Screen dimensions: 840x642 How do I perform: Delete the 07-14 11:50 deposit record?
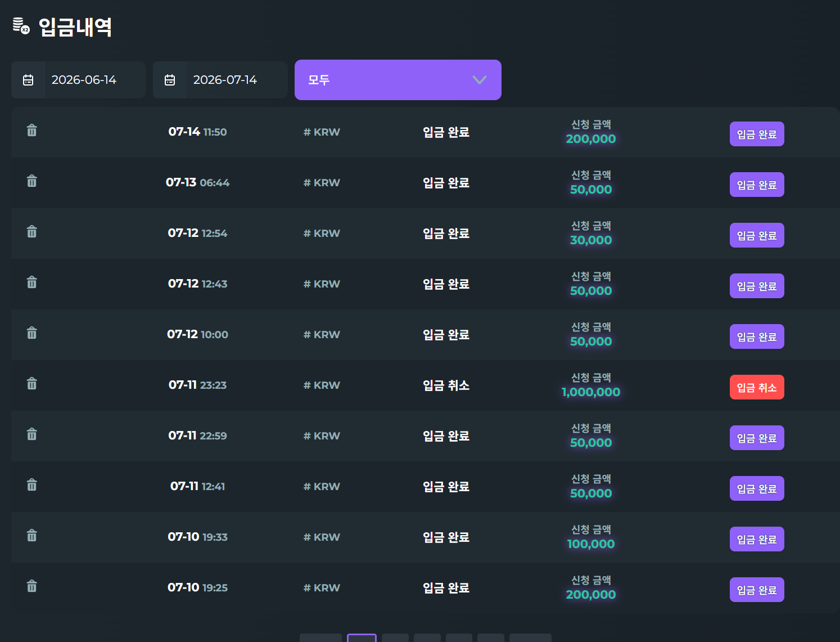[32, 131]
